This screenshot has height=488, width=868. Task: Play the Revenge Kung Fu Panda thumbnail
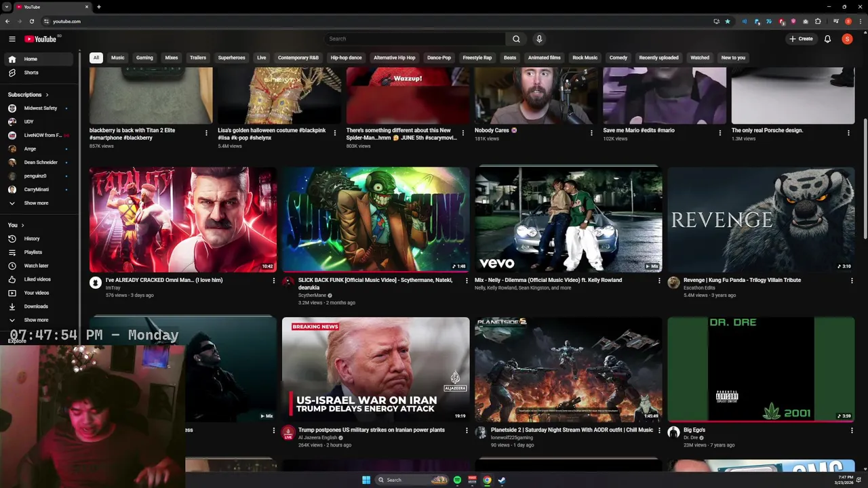pos(761,219)
